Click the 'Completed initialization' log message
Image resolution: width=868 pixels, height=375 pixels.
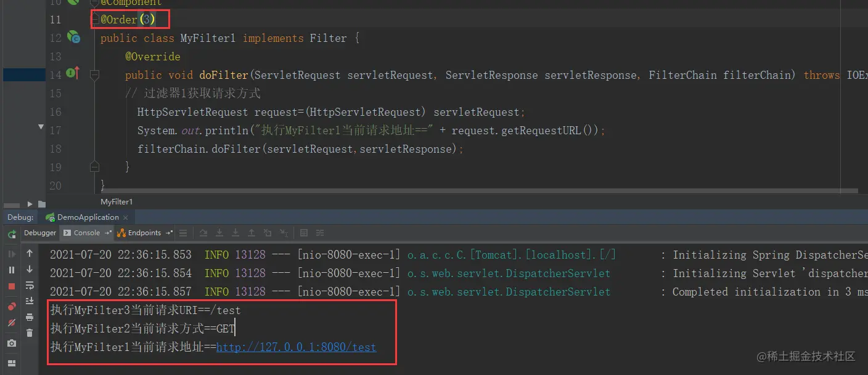tap(770, 292)
